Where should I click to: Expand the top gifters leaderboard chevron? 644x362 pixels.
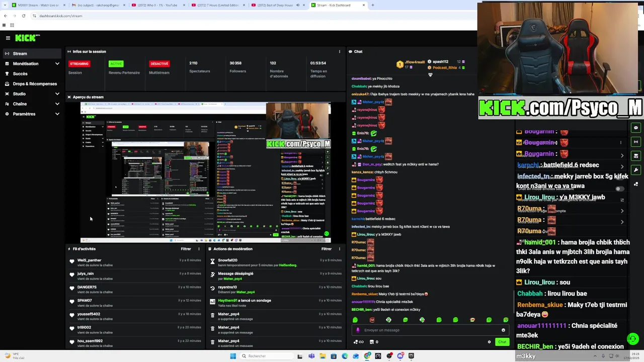coord(430,75)
